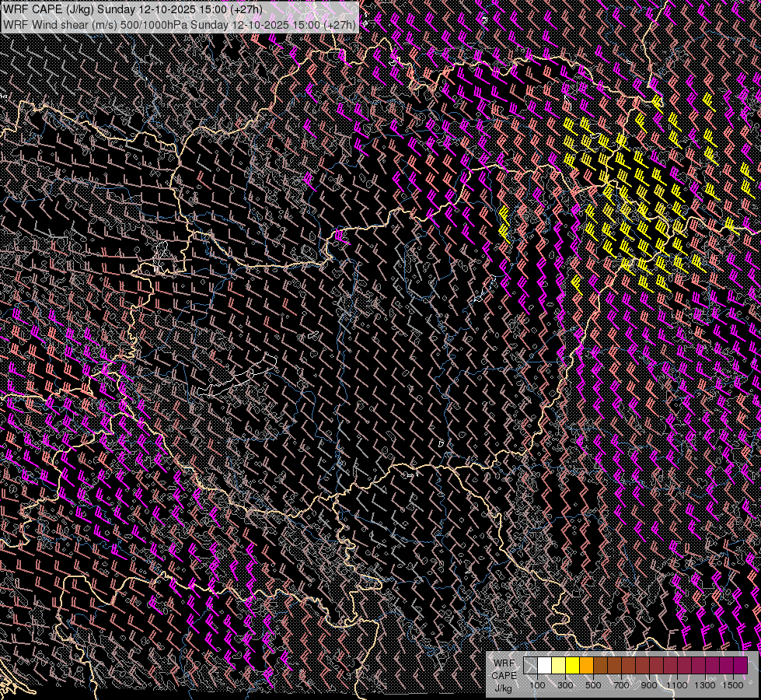Click the 100 legend value label
Image resolution: width=761 pixels, height=700 pixels.
(x=537, y=685)
